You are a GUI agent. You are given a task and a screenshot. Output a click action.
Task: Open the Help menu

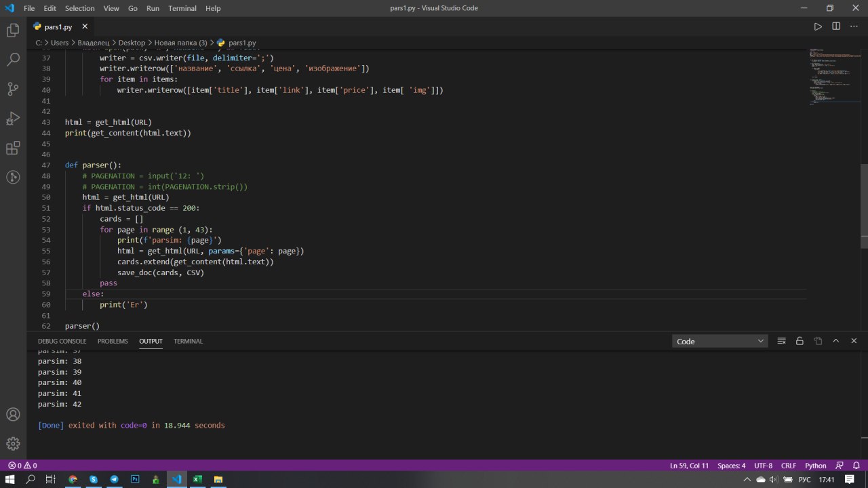tap(213, 8)
